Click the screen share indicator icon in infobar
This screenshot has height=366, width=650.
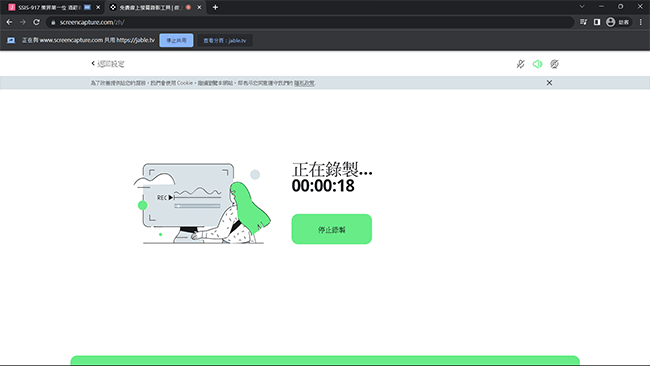point(11,40)
